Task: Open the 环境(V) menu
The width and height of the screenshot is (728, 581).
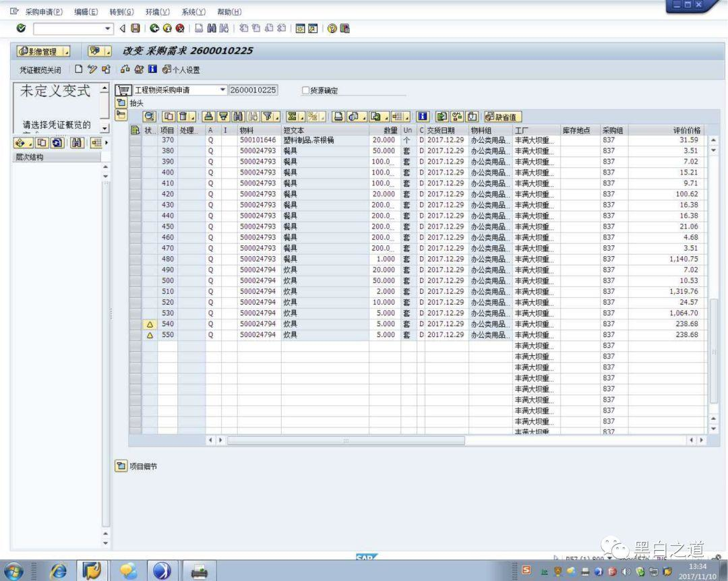Action: pos(157,12)
